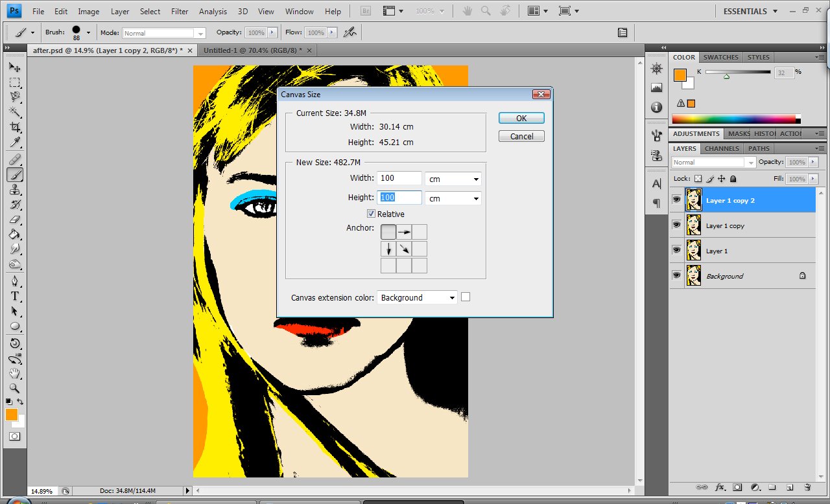The image size is (830, 504).
Task: Open the Height unit dropdown
Action: point(453,198)
